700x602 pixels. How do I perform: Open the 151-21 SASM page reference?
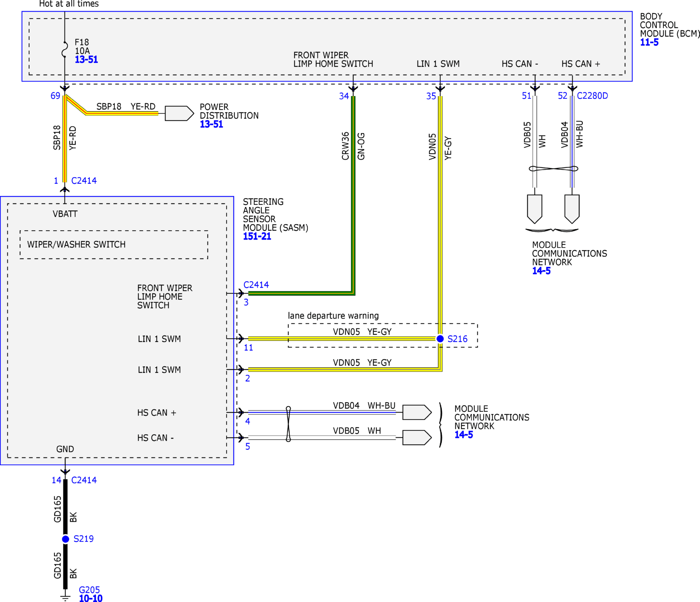257,236
